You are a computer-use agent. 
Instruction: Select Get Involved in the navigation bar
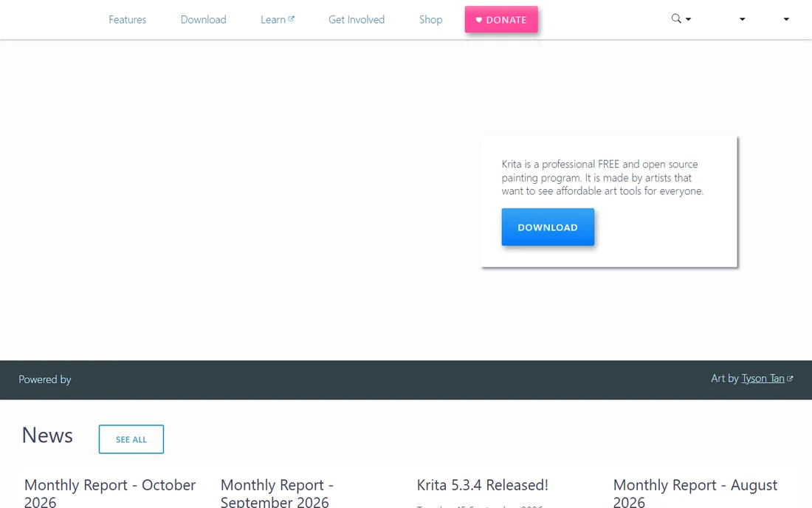pyautogui.click(x=357, y=20)
